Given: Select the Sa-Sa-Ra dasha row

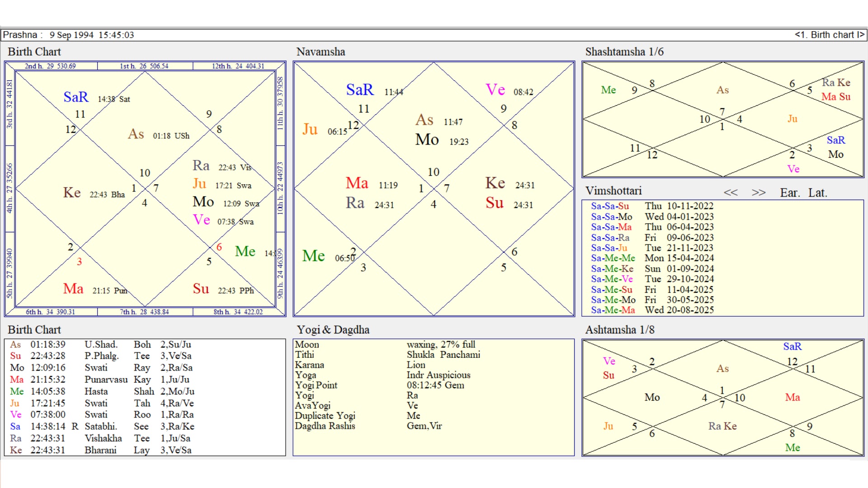Looking at the screenshot, I should (x=652, y=238).
